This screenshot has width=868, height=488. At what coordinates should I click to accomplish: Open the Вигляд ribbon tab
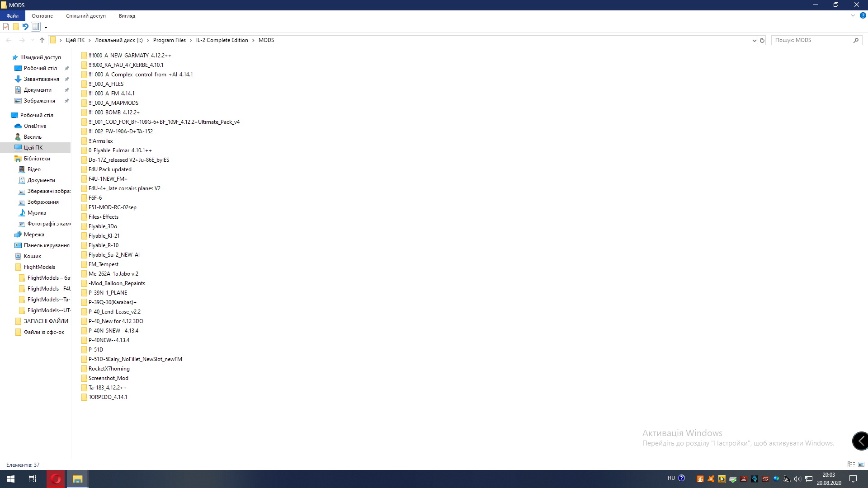127,16
